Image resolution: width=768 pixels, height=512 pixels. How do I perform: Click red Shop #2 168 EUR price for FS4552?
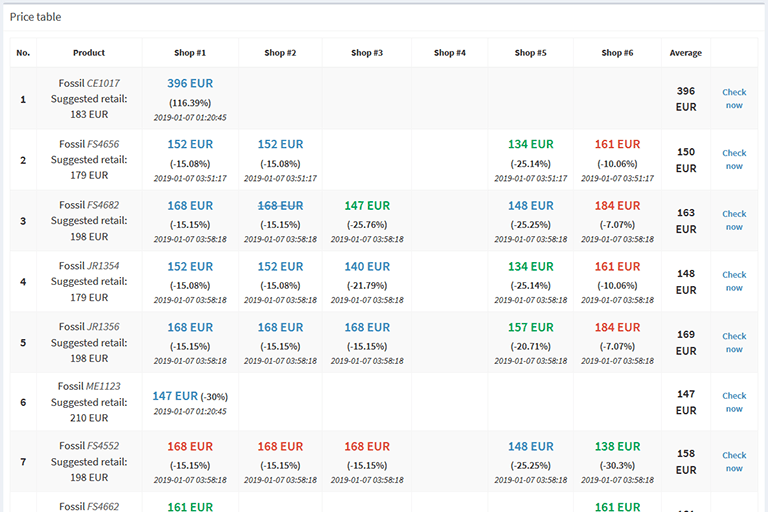click(280, 446)
